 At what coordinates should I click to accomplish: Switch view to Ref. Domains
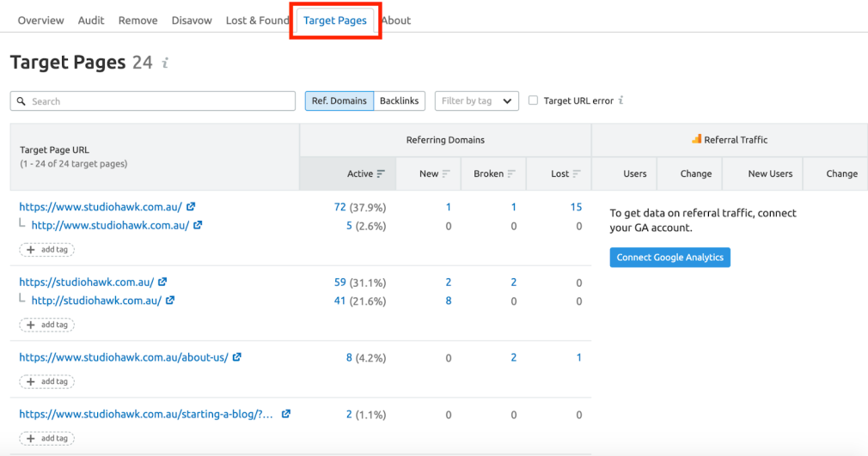[x=339, y=100]
